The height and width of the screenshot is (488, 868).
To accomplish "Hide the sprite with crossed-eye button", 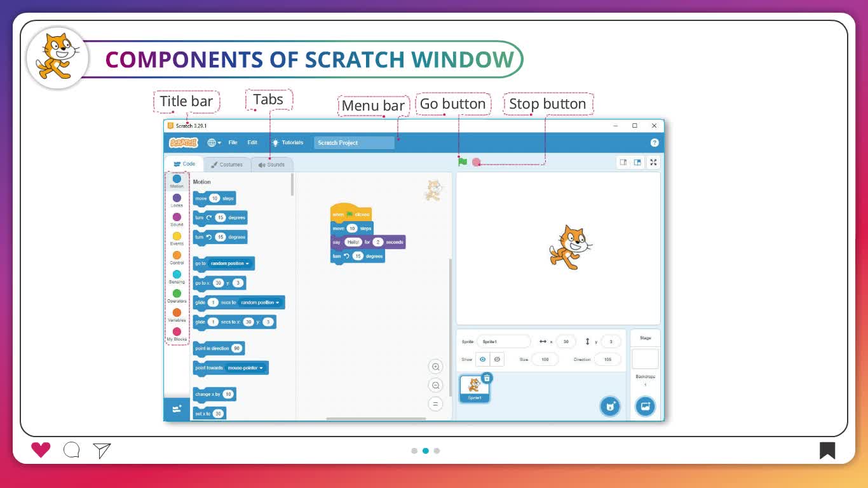I will coord(497,360).
